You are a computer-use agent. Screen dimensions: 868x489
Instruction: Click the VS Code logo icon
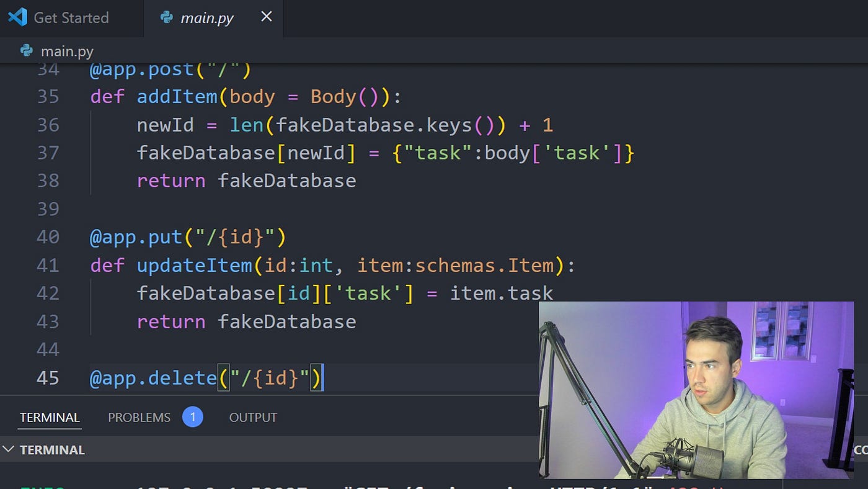point(17,17)
